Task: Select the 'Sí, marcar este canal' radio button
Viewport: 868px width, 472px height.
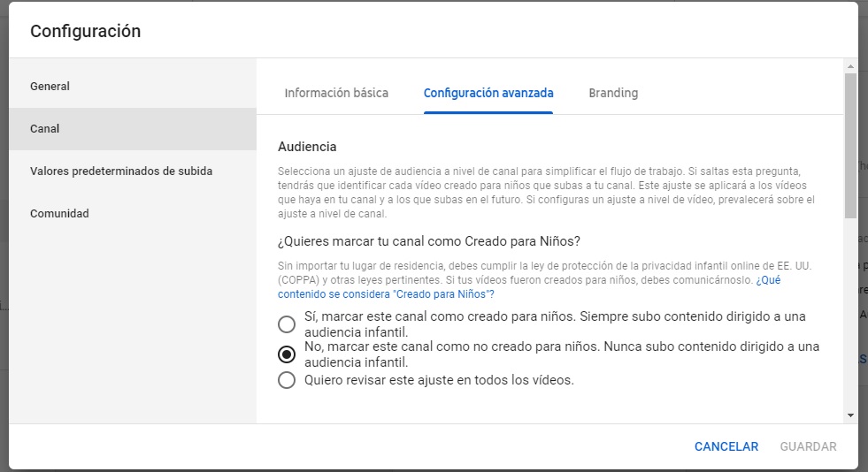Action: click(287, 324)
